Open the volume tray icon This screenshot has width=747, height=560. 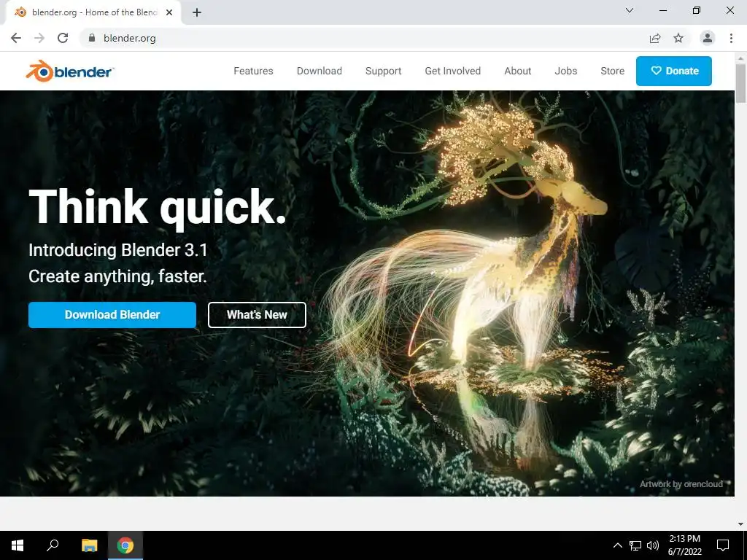click(x=653, y=545)
